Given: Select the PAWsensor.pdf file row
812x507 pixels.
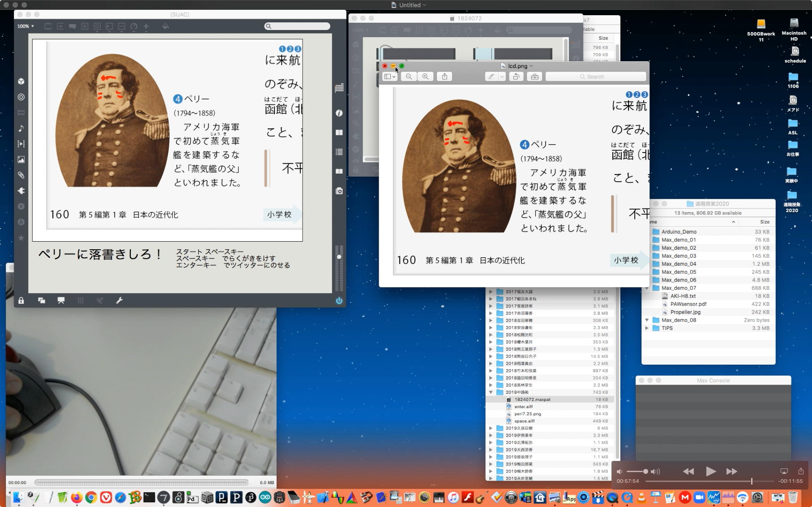Looking at the screenshot, I should [x=709, y=304].
